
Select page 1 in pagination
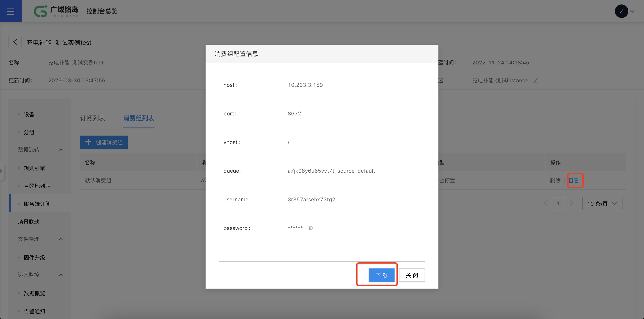tap(558, 203)
